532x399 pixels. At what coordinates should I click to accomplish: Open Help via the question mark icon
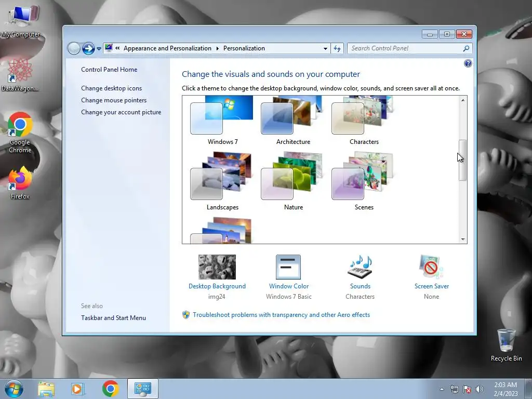coord(468,63)
